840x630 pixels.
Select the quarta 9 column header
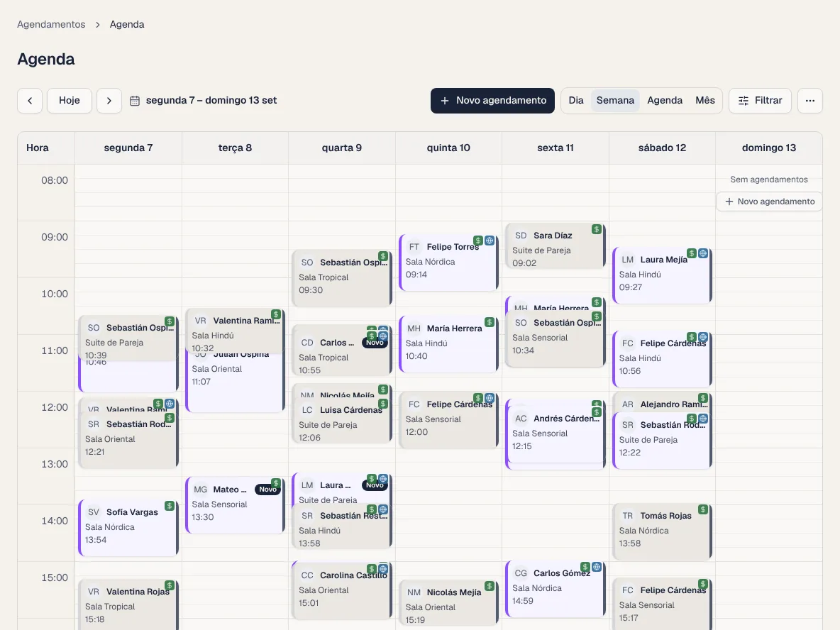[342, 148]
